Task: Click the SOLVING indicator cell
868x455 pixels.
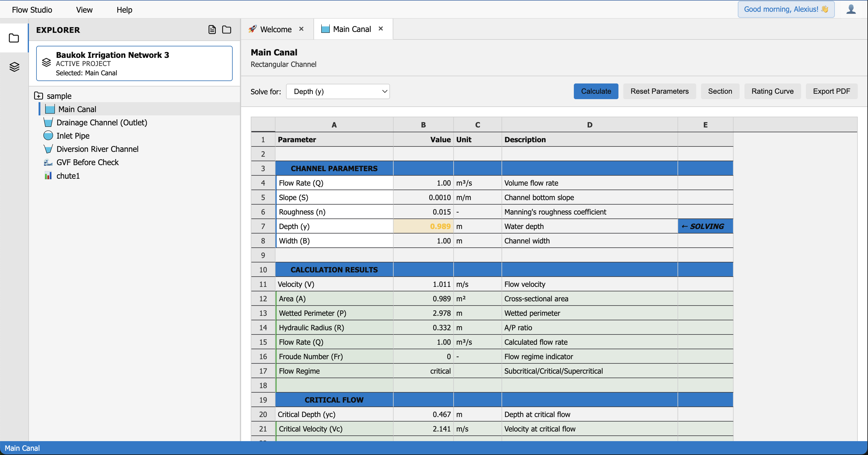Action: [x=705, y=226]
